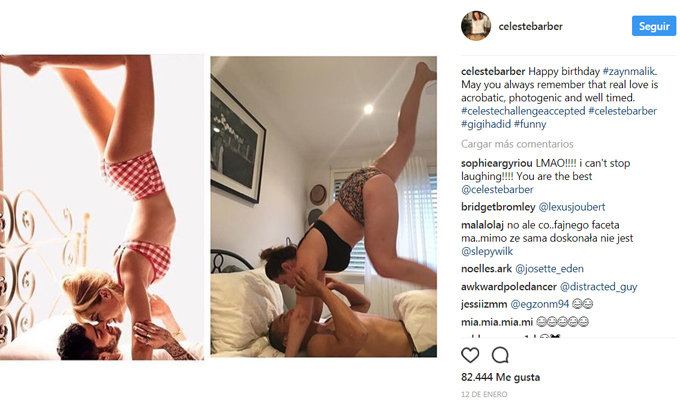This screenshot has height=400, width=680.
Task: Open the #celestechallengeaccepted hashtag
Action: [523, 111]
